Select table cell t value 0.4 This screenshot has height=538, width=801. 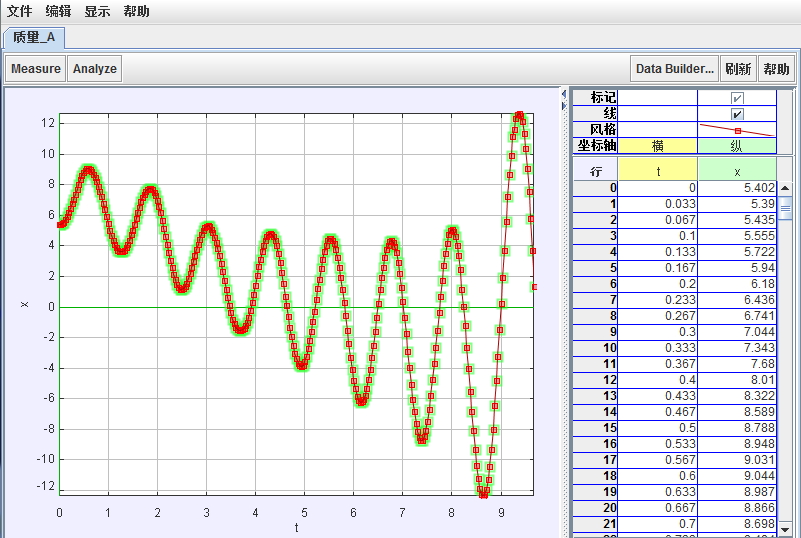click(658, 380)
